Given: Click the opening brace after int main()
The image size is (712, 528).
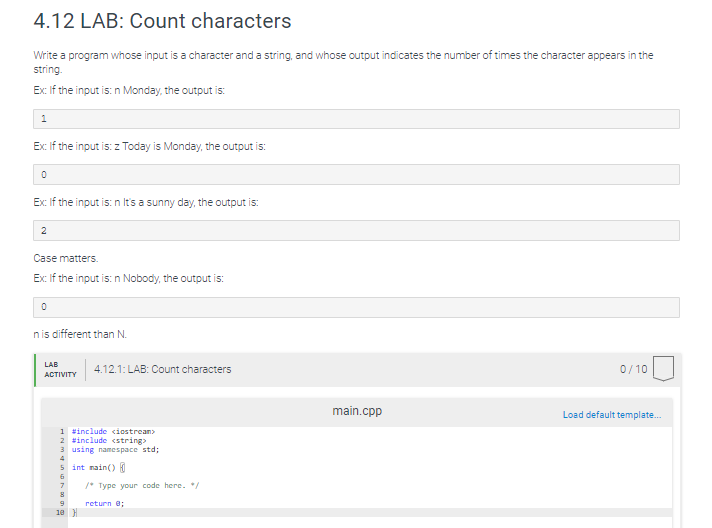Looking at the screenshot, I should 123,467.
